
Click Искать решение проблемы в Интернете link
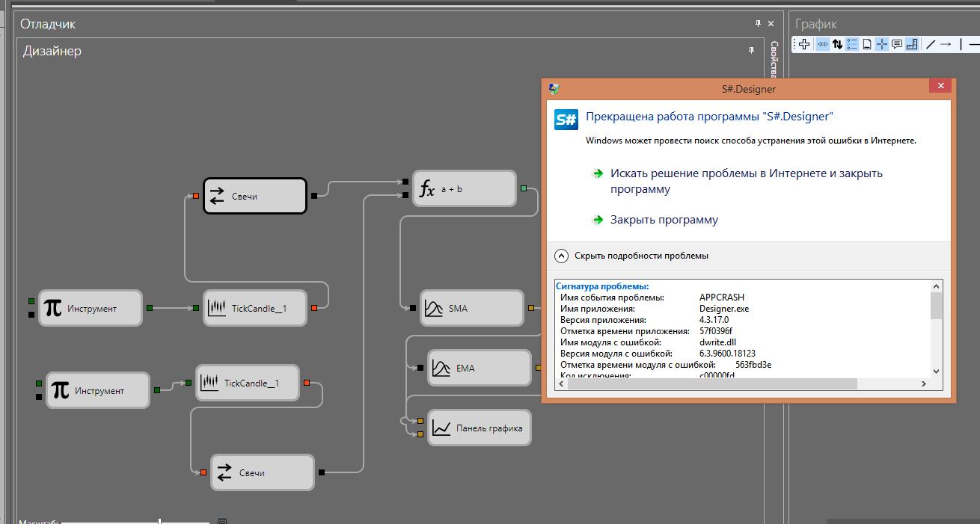[747, 181]
